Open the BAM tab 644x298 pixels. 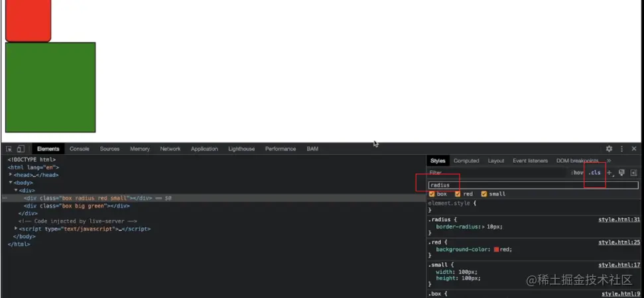[312, 149]
